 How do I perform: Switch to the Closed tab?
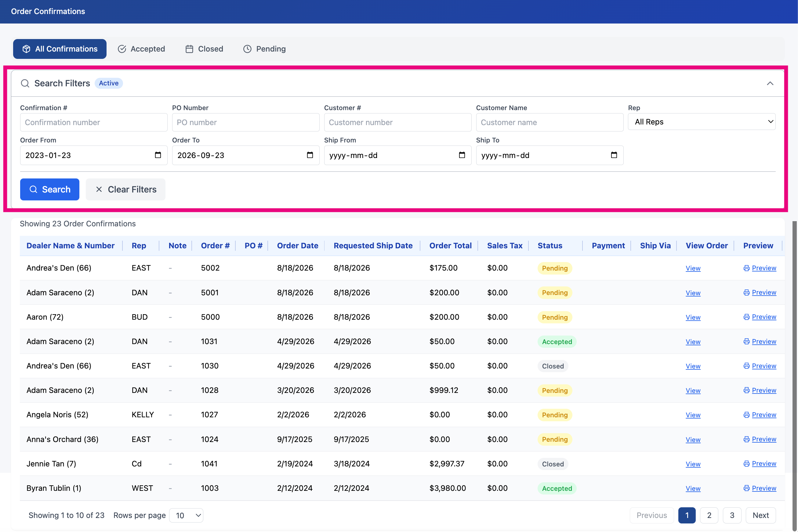pyautogui.click(x=204, y=49)
